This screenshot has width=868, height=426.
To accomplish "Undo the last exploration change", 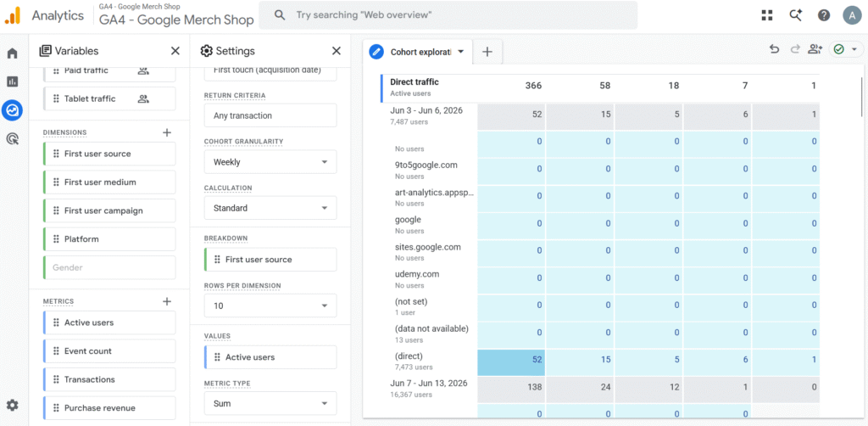I will (x=775, y=49).
